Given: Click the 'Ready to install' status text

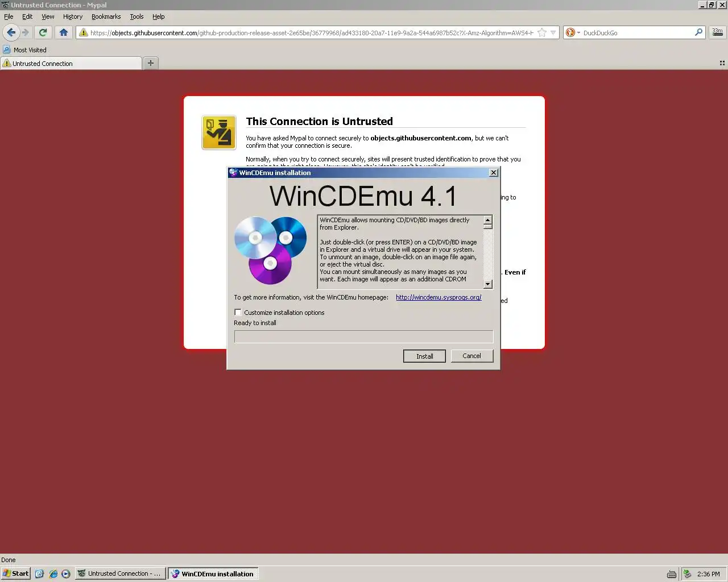Looking at the screenshot, I should click(255, 323).
